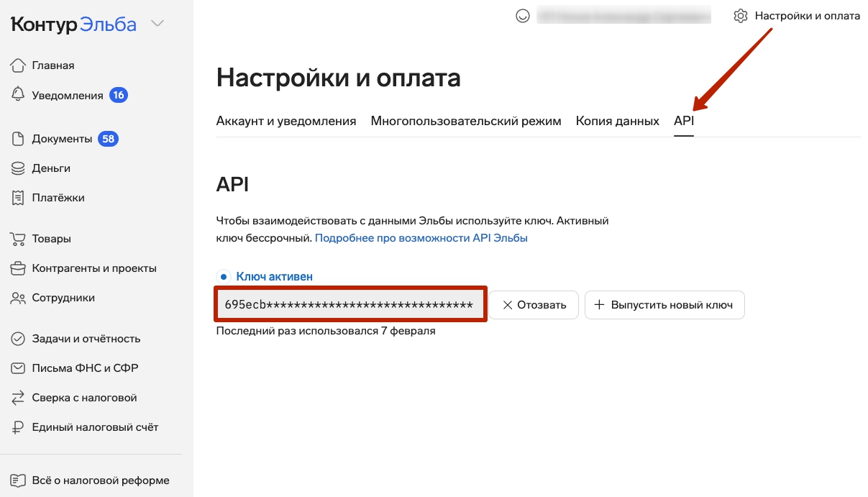This screenshot has height=497, width=868.
Task: Follow Подробнее про возможности API Эльбы link
Action: coord(421,237)
